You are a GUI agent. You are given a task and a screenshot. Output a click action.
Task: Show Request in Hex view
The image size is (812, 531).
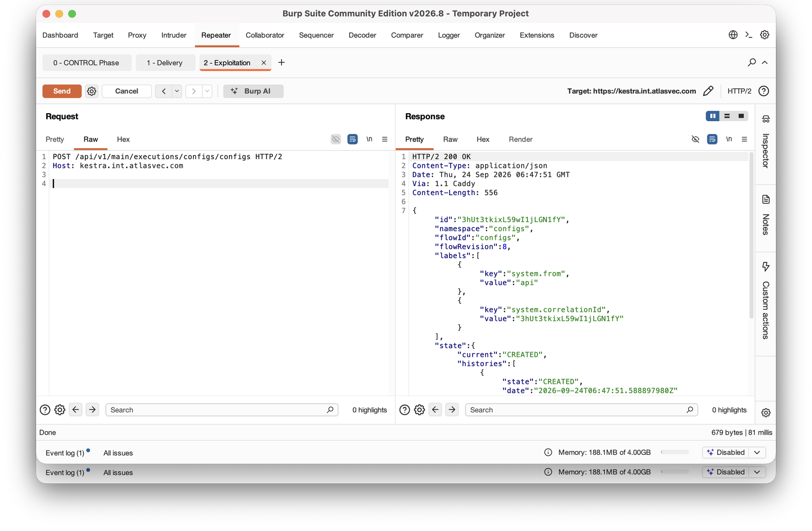coord(123,139)
